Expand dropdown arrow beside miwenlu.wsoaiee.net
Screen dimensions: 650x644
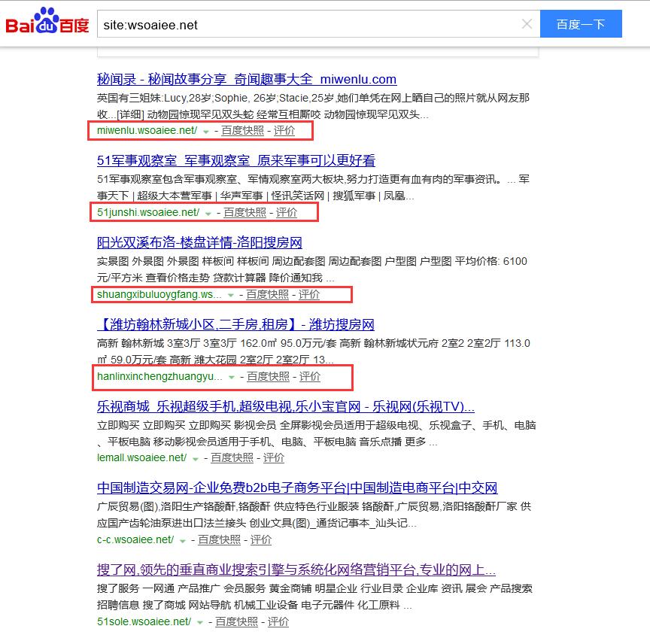tap(206, 132)
